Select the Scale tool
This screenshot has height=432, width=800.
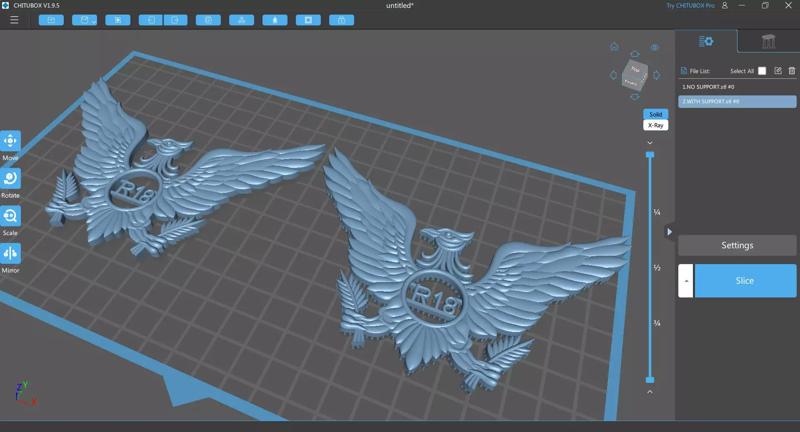pyautogui.click(x=10, y=216)
